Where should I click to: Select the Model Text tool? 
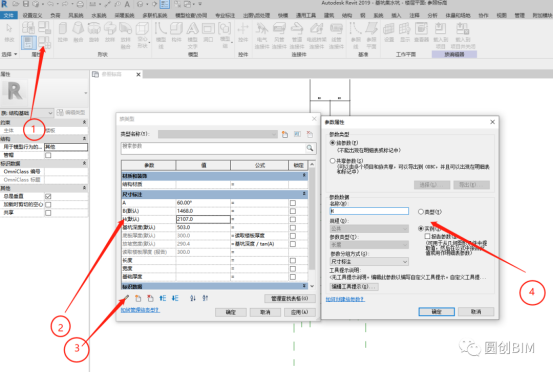tap(193, 35)
